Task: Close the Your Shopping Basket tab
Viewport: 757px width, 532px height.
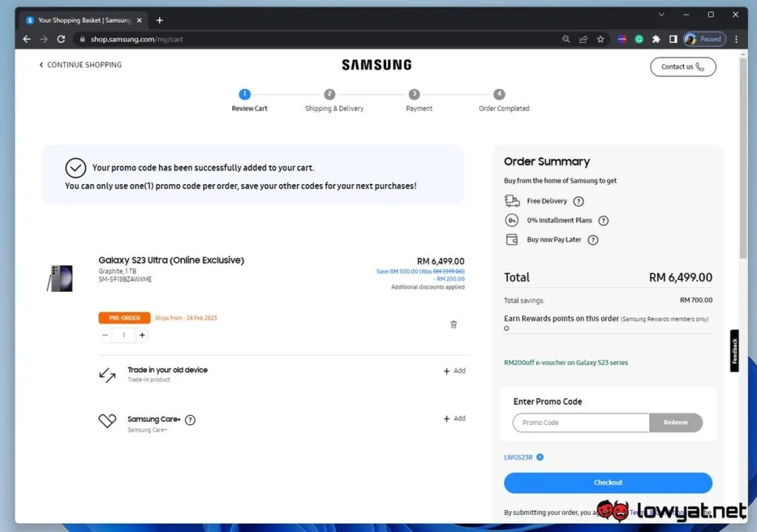Action: (x=139, y=20)
